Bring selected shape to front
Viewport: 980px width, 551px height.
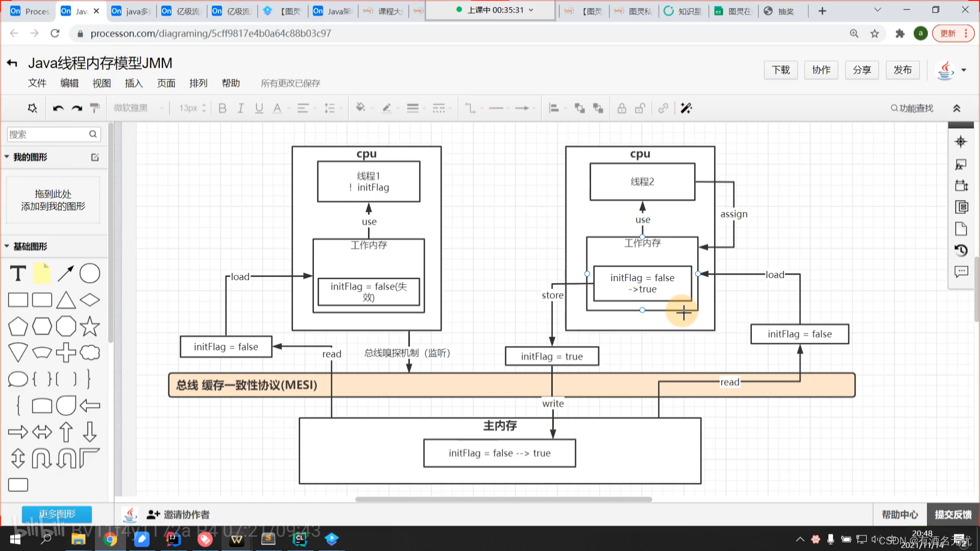tap(580, 108)
